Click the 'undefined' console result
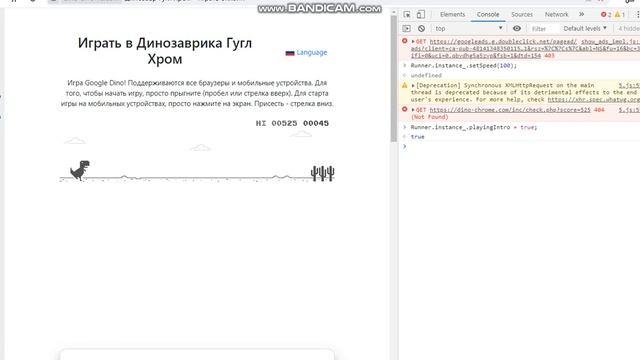Viewport: 640px width, 360px height. click(x=426, y=76)
